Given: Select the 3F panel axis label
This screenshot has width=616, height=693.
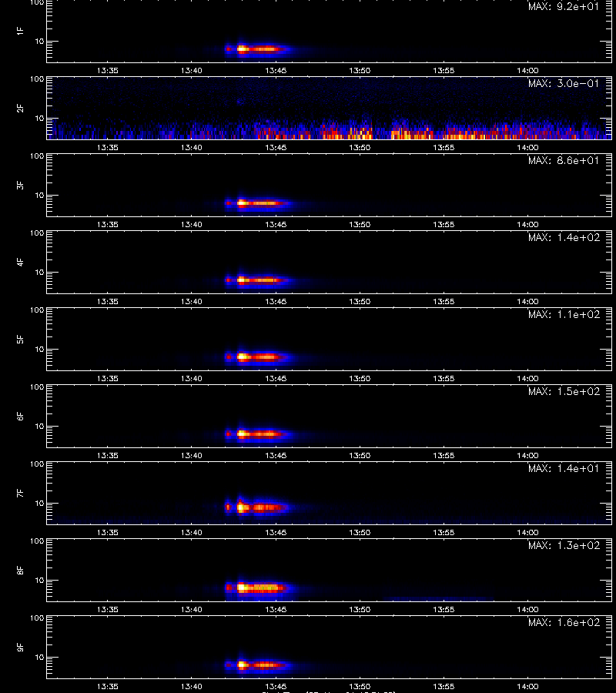Looking at the screenshot, I should pyautogui.click(x=20, y=185).
